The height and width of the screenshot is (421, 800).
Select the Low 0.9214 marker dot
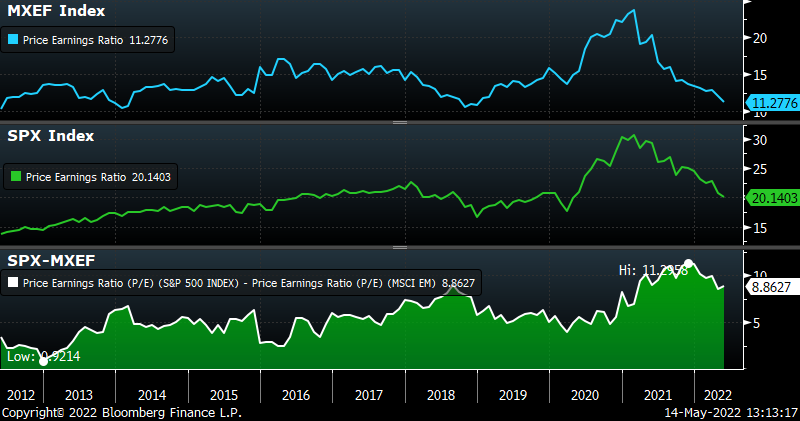coord(42,360)
